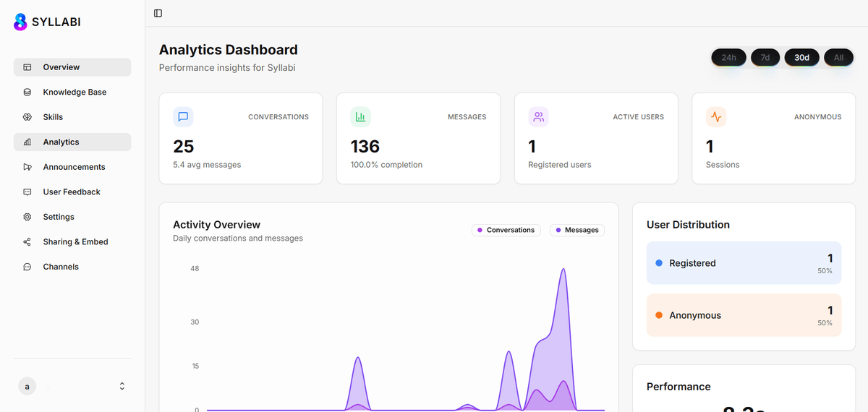Click the Syllabi logo icon
The width and height of the screenshot is (868, 412).
(x=20, y=22)
